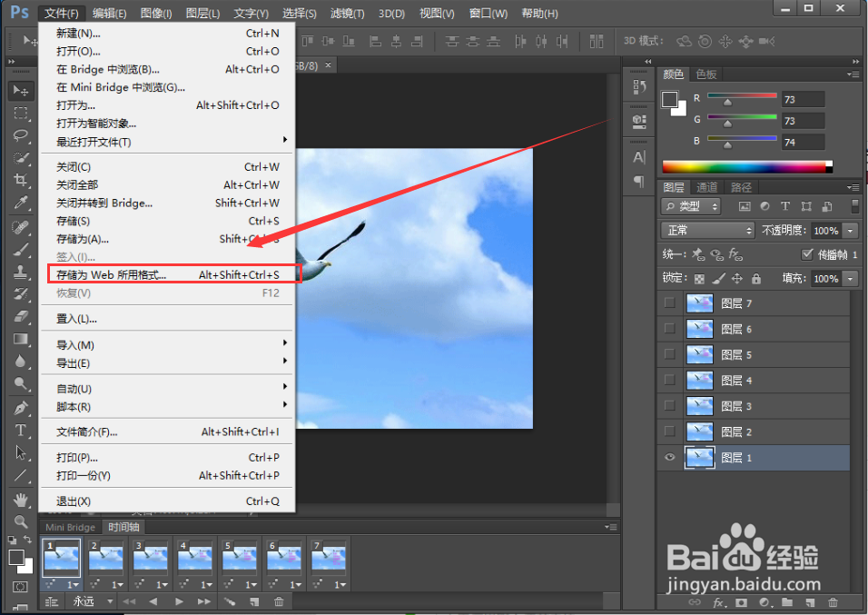Click the create new layer icon
The height and width of the screenshot is (615, 868).
810,602
